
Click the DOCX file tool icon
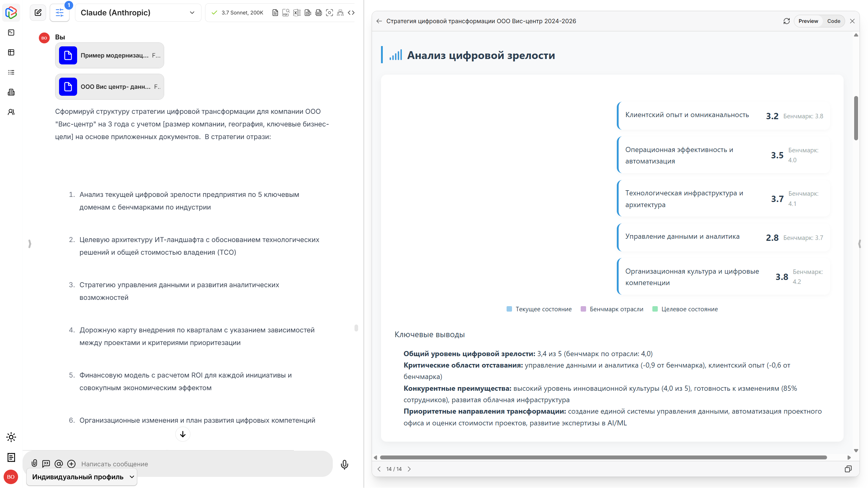click(x=318, y=13)
